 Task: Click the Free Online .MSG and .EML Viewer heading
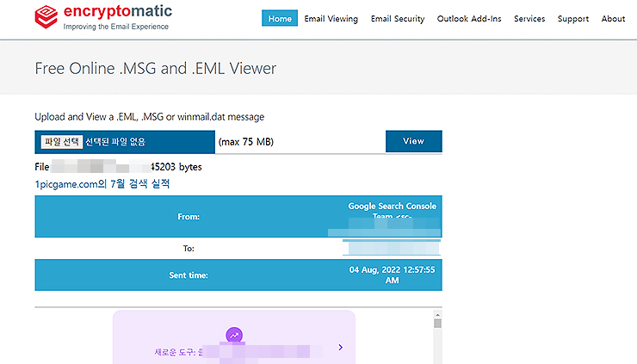click(156, 68)
